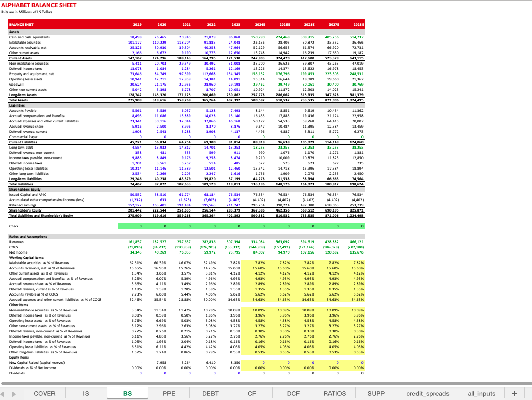Select 2028E Net Income value 135,676

coord(357,252)
